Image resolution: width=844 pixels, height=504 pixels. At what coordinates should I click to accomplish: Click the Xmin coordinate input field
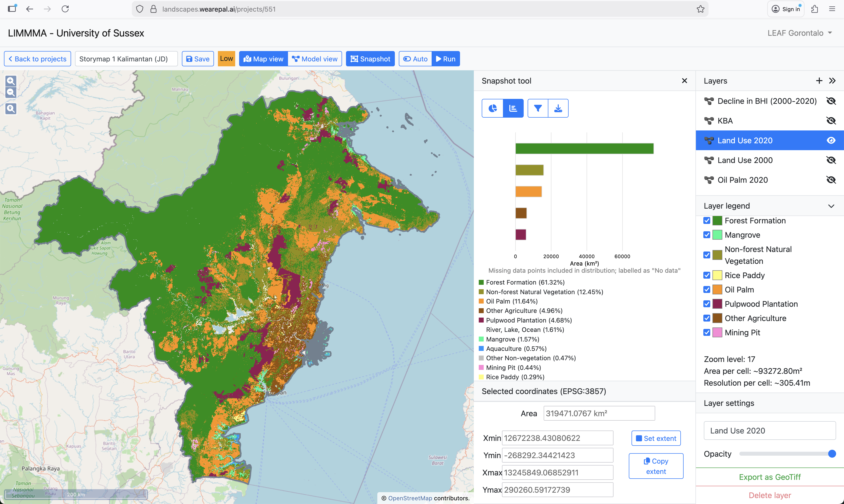click(557, 438)
